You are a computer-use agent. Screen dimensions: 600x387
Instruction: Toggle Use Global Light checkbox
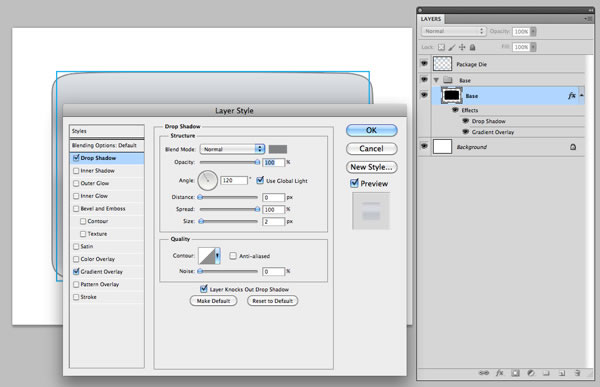coord(260,180)
